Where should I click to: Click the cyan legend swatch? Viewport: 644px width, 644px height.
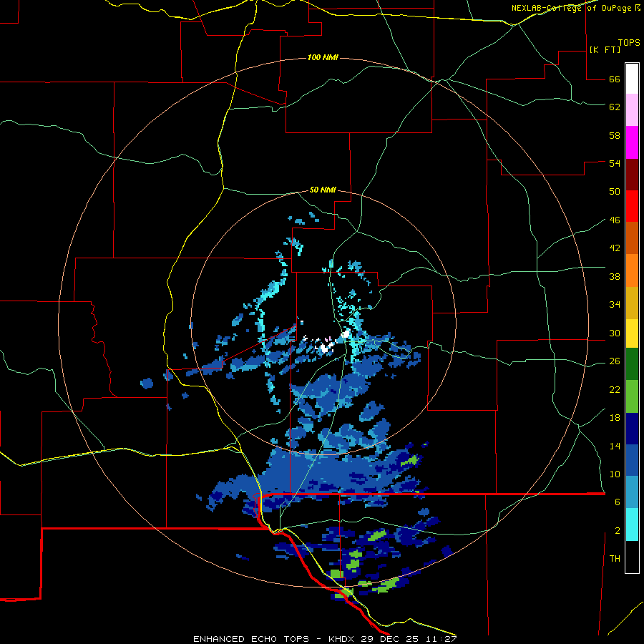[632, 525]
